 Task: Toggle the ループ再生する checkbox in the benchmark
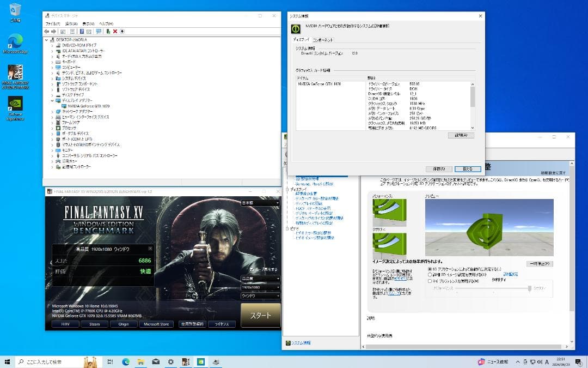pyautogui.click(x=252, y=269)
